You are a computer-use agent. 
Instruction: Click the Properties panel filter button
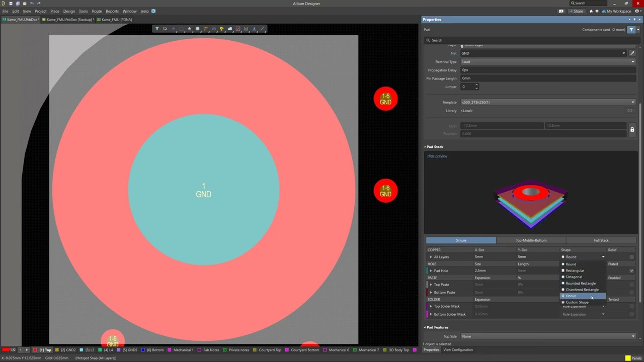631,30
